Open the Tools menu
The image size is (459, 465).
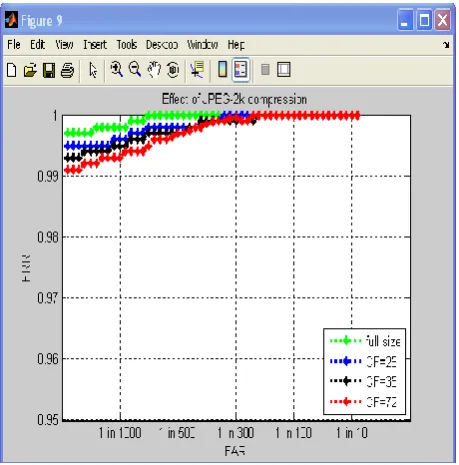127,44
